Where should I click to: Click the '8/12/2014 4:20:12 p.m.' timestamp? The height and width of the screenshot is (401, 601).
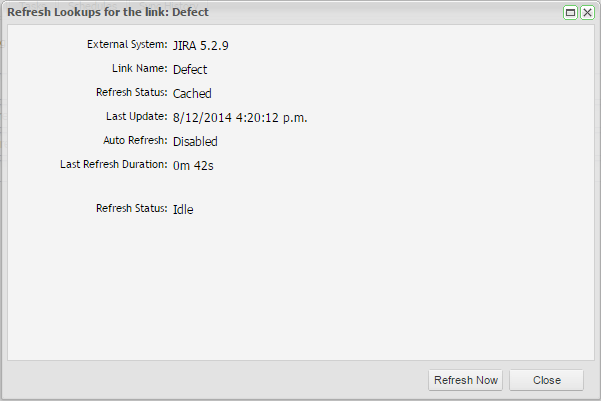coord(240,117)
